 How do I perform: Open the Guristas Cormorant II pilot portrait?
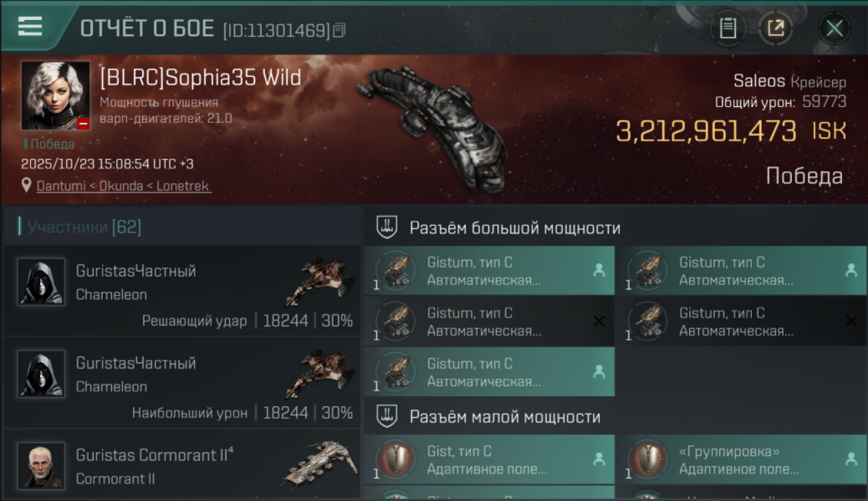(41, 466)
